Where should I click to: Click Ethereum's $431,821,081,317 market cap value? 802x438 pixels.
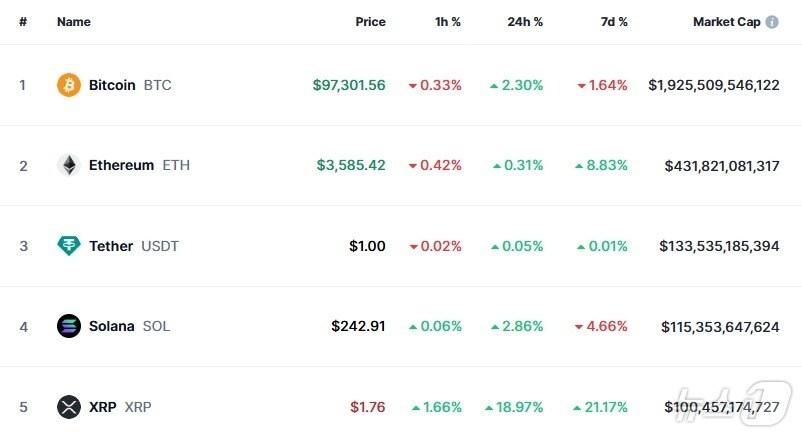722,165
